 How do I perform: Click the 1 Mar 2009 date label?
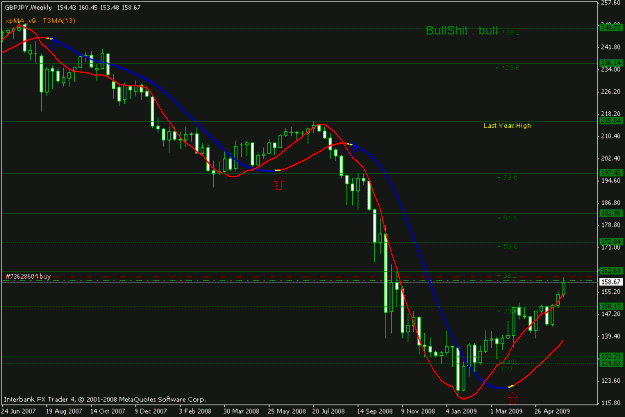506,411
